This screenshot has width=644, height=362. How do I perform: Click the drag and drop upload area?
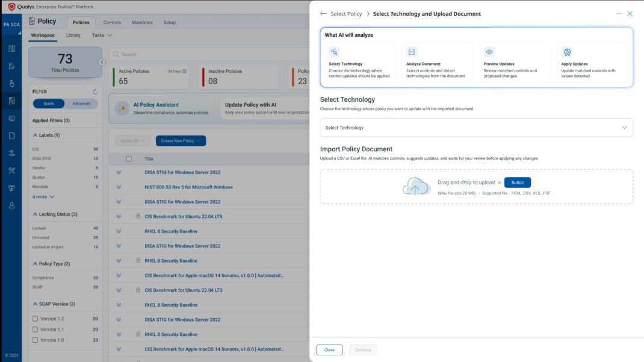[x=477, y=187]
